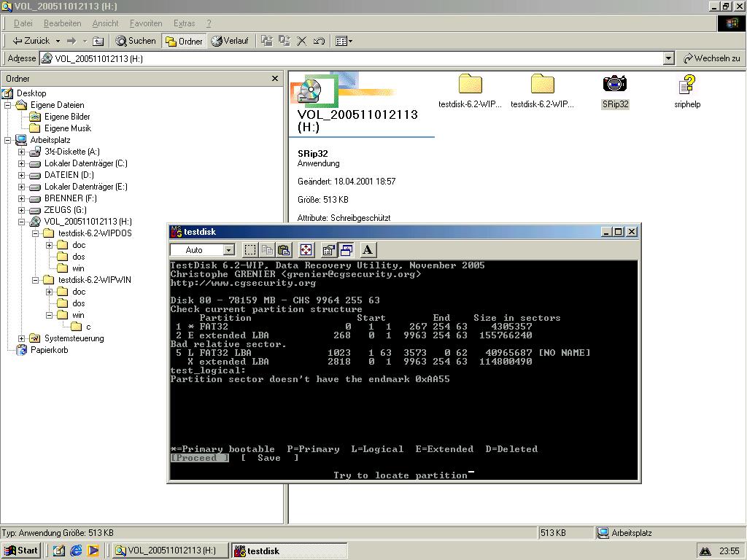Click the copy-to-folder toolbar icon
Image resolution: width=747 pixels, height=560 pixels.
(285, 41)
